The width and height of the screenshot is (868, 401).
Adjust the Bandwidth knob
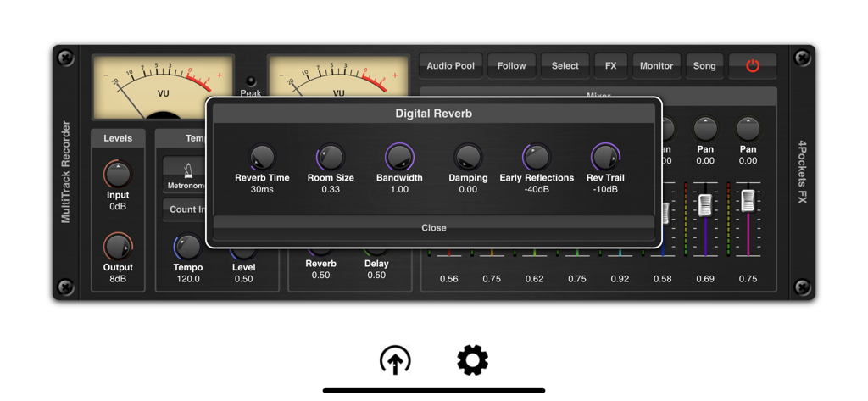399,158
